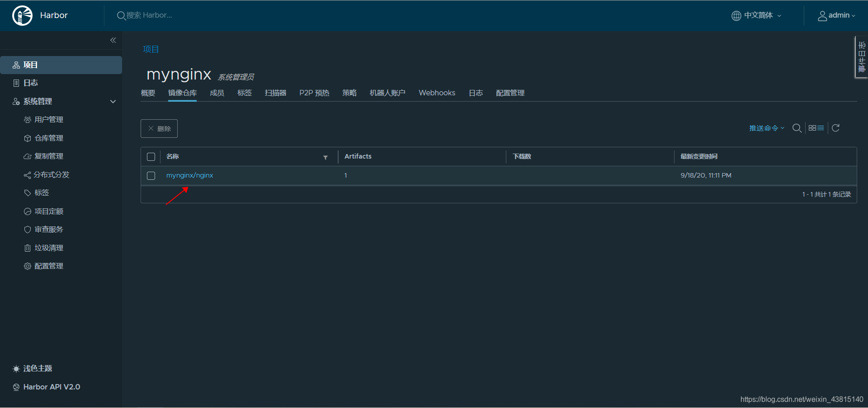Click the 删除 delete button
Screen dimensions: 868x408
[159, 129]
